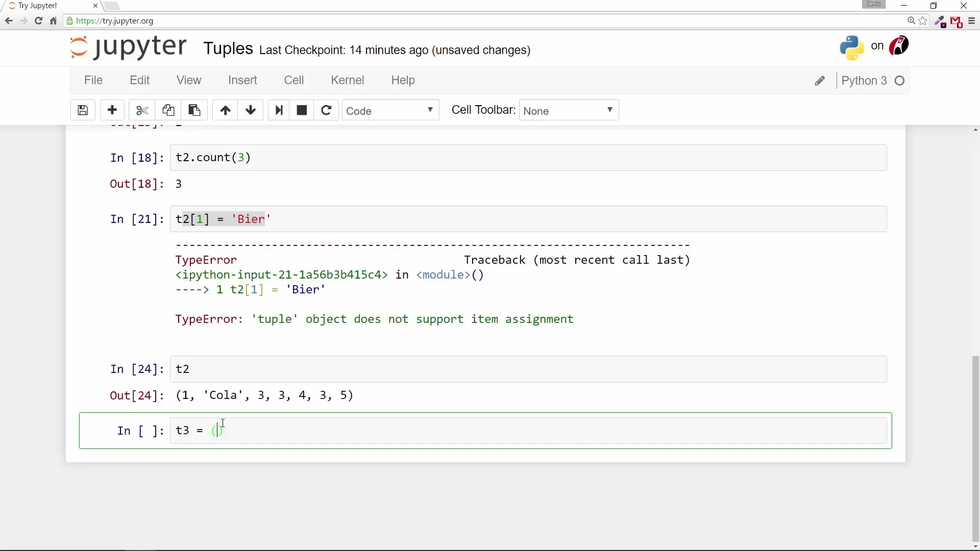Paste cells below using the clipboard icon
Image resolution: width=980 pixels, height=551 pixels.
coord(194,110)
